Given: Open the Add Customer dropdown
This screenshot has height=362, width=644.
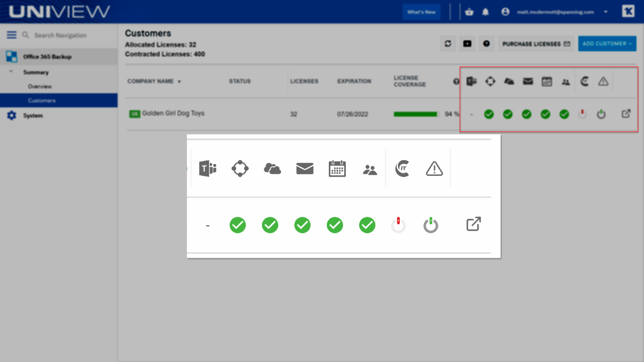Looking at the screenshot, I should pyautogui.click(x=607, y=44).
